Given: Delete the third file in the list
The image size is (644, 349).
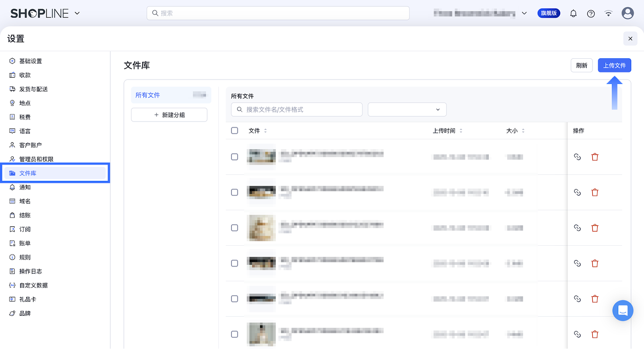Looking at the screenshot, I should 595,228.
